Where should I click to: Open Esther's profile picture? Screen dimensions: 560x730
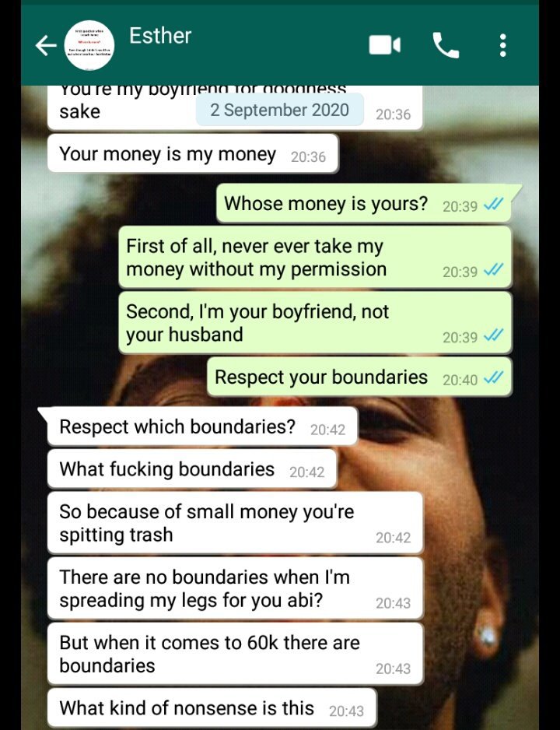point(89,45)
